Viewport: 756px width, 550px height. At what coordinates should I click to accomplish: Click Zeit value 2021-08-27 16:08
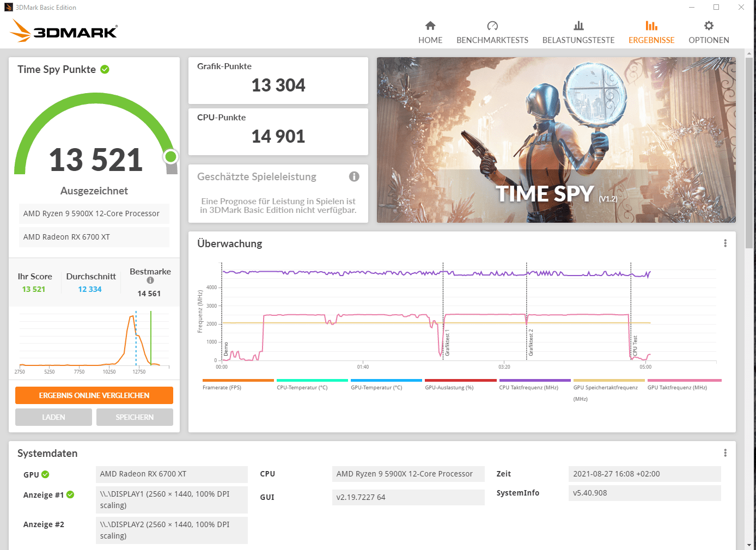[645, 474]
